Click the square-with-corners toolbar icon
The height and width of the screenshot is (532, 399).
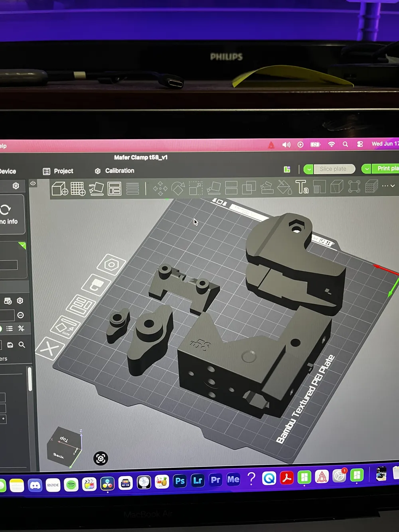[x=354, y=186]
